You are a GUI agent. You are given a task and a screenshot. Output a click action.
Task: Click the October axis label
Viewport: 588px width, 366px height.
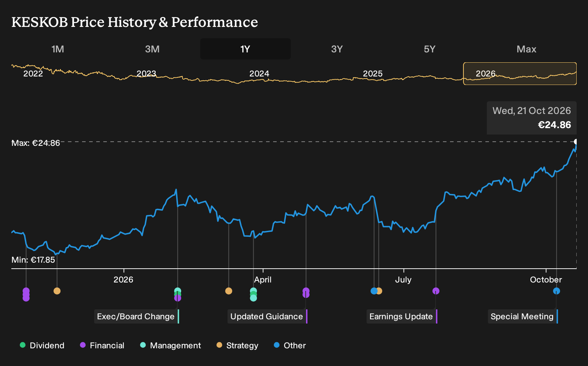[546, 280]
